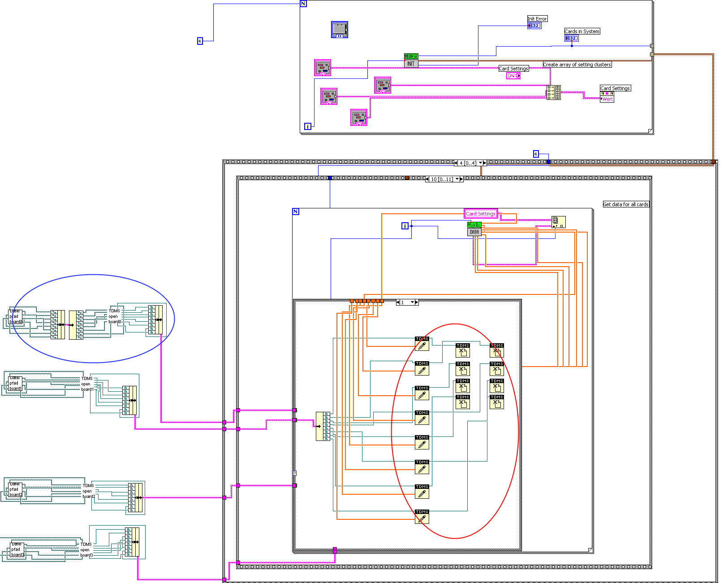Select the MIBASE INIT subVI node
Image resolution: width=728 pixels, height=583 pixels.
[411, 60]
